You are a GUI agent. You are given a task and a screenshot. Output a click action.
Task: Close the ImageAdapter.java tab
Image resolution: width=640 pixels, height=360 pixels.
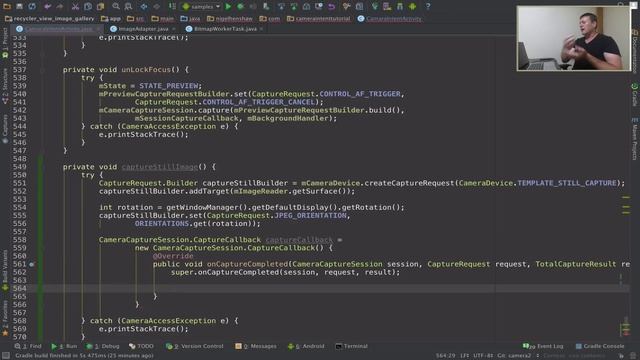[173, 29]
